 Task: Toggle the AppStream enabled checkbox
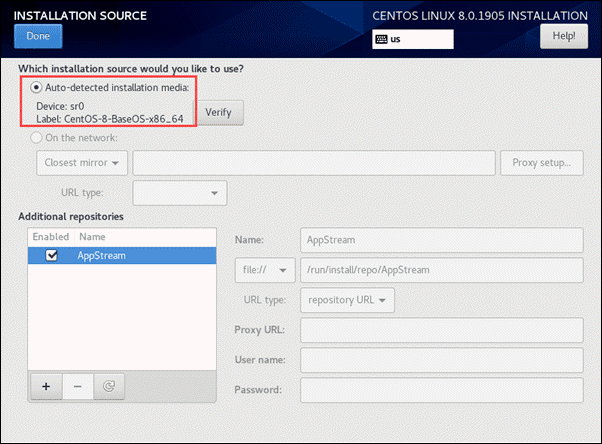(x=51, y=255)
